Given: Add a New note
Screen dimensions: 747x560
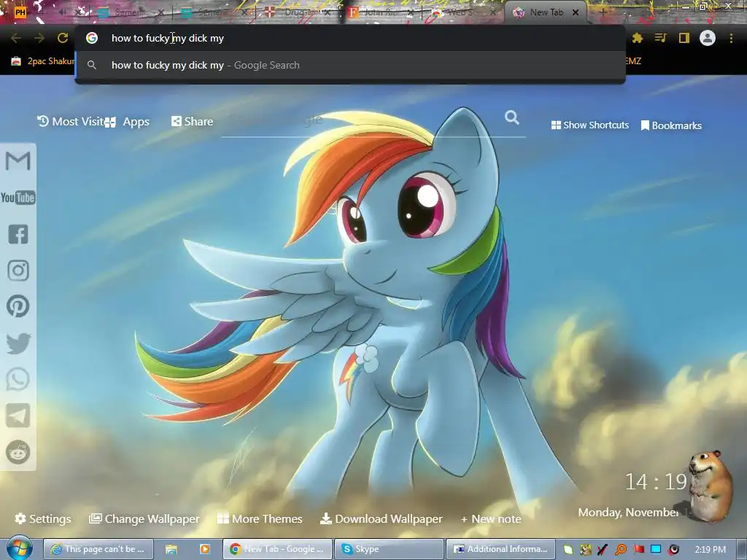Looking at the screenshot, I should click(x=491, y=519).
